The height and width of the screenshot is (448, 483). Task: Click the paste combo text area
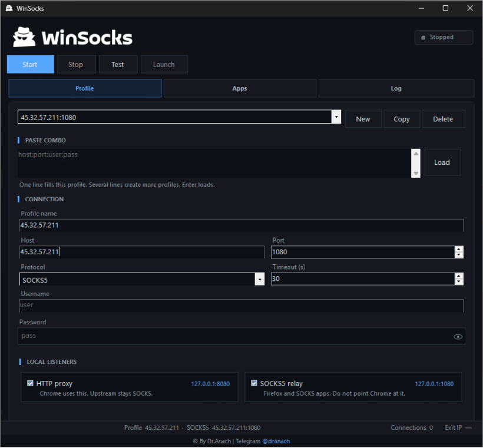[x=214, y=163]
